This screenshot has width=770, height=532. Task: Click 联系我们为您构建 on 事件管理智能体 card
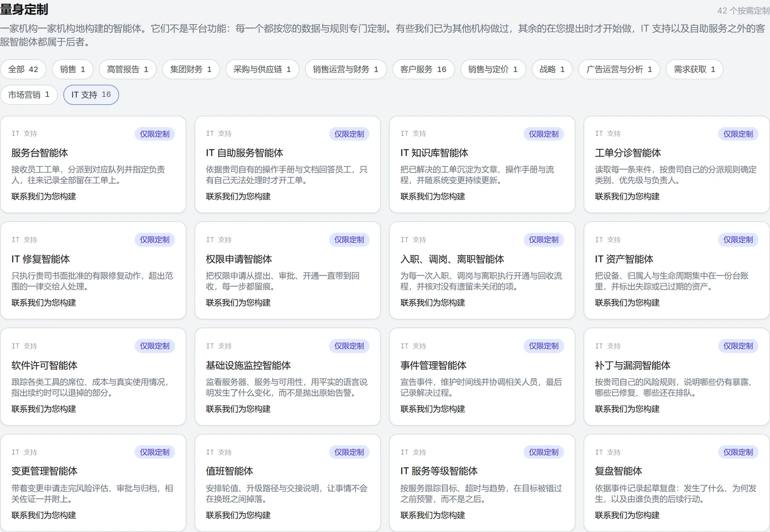[433, 409]
